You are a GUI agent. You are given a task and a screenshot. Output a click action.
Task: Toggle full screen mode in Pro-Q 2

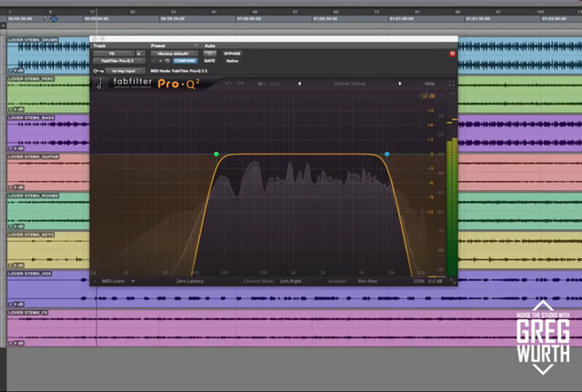(x=451, y=84)
